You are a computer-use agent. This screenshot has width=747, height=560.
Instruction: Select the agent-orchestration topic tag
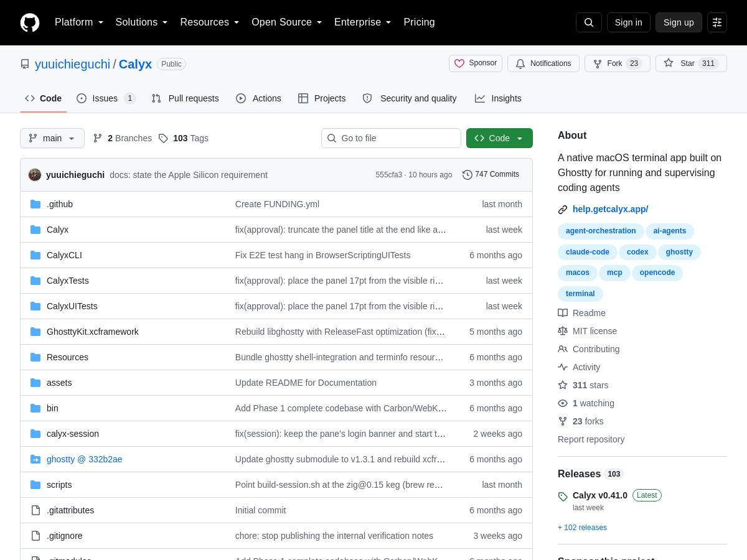click(601, 231)
